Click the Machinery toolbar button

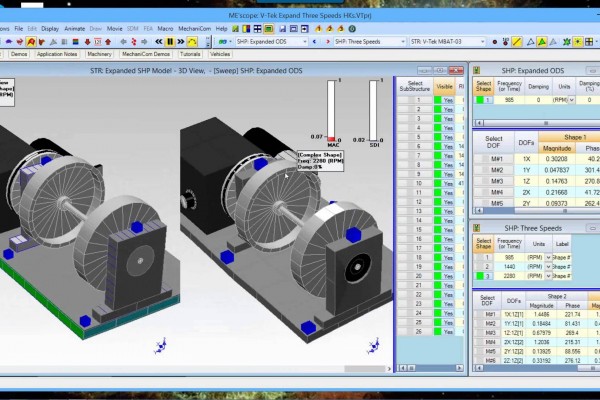[x=99, y=55]
